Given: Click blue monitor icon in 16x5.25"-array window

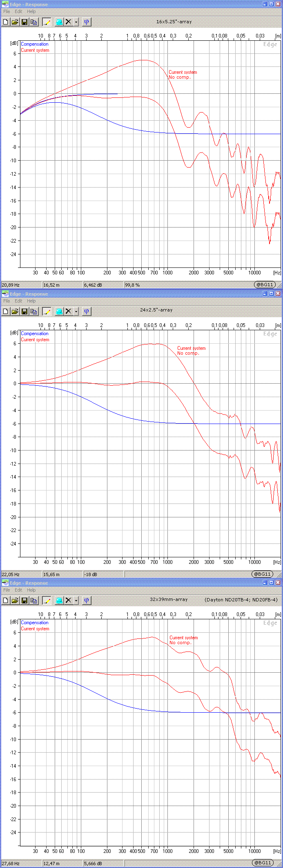Looking at the screenshot, I should (59, 22).
